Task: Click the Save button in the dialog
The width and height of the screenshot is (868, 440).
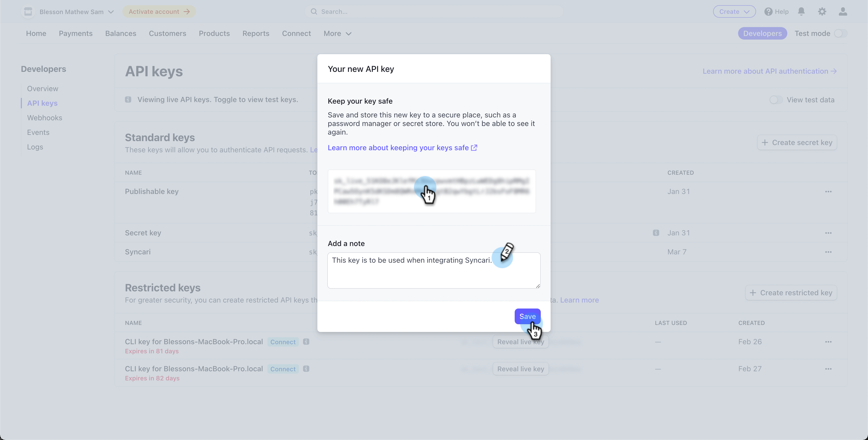Action: click(x=527, y=316)
